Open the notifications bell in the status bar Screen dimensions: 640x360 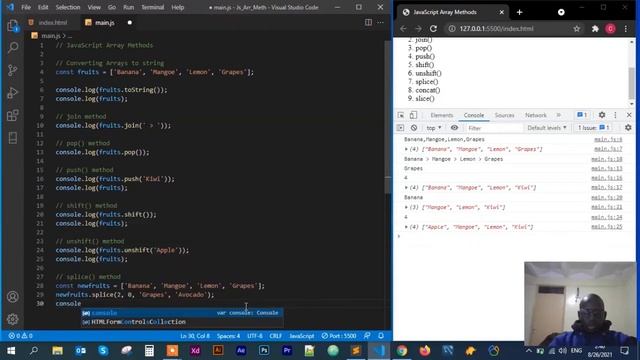pyautogui.click(x=381, y=336)
